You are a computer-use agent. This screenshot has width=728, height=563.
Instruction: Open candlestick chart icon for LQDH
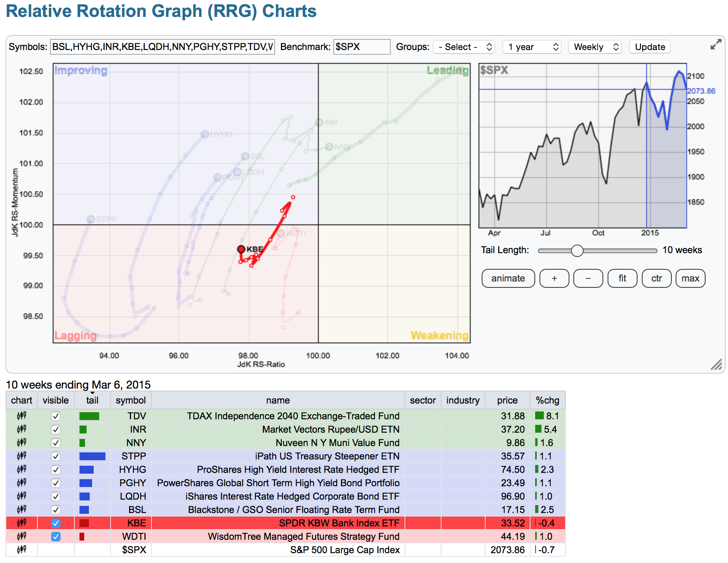point(22,496)
